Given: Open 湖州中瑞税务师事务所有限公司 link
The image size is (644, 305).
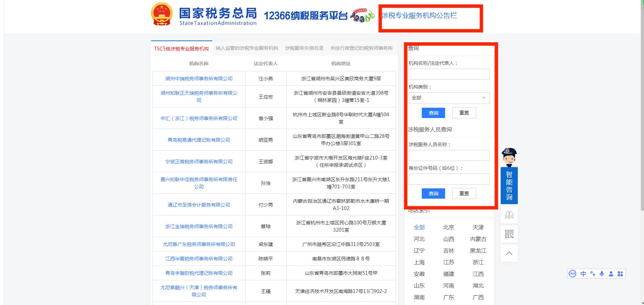Looking at the screenshot, I should pyautogui.click(x=199, y=79).
